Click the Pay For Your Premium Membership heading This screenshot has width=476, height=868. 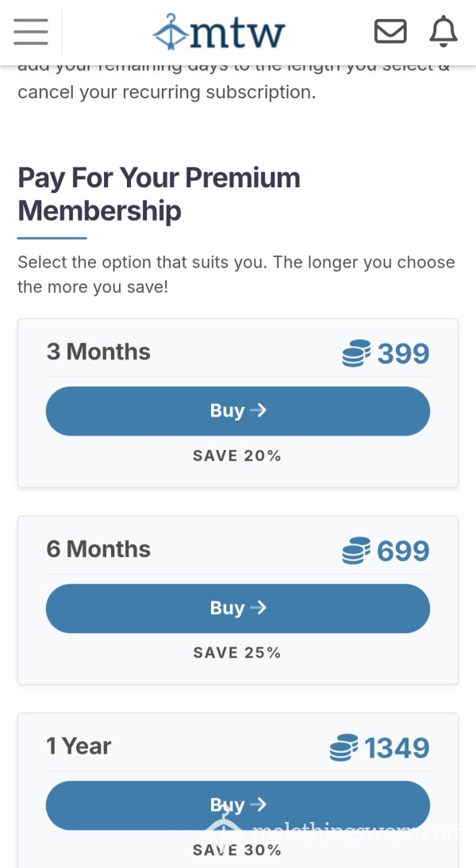point(159,194)
